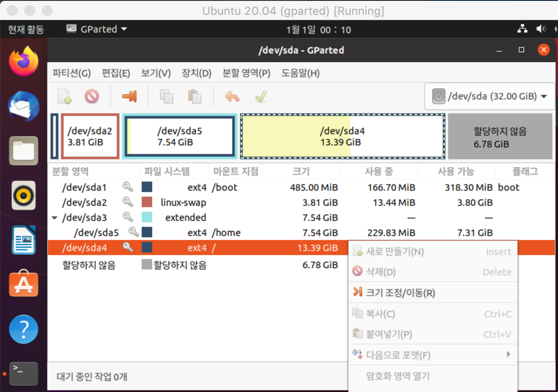Screen dimensions: 558x392
Task: Open Terminal from the dock
Action: 24,374
